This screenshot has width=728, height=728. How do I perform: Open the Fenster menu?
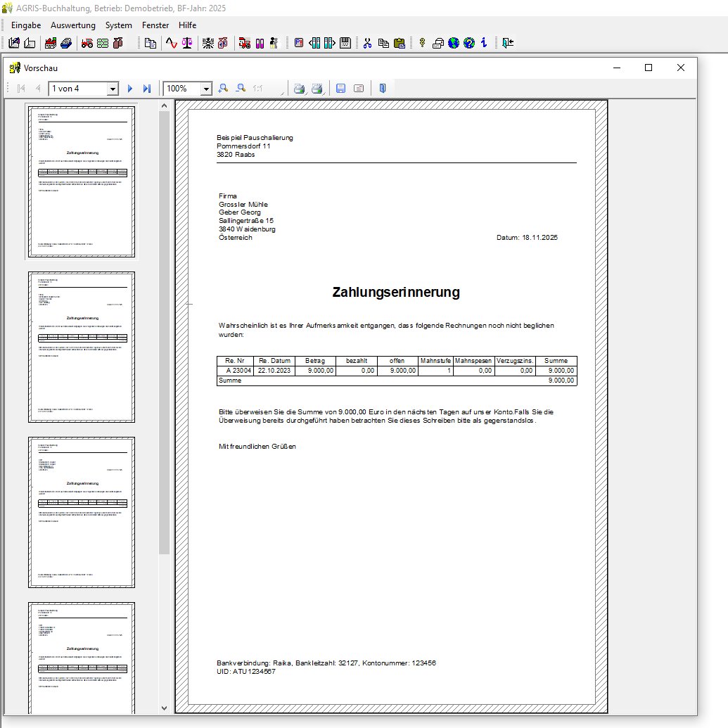point(155,25)
